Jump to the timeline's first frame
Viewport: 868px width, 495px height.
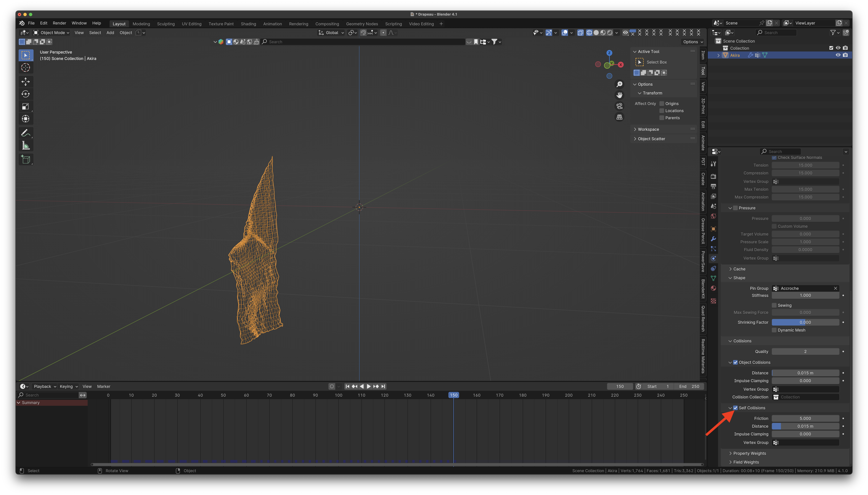pyautogui.click(x=347, y=386)
